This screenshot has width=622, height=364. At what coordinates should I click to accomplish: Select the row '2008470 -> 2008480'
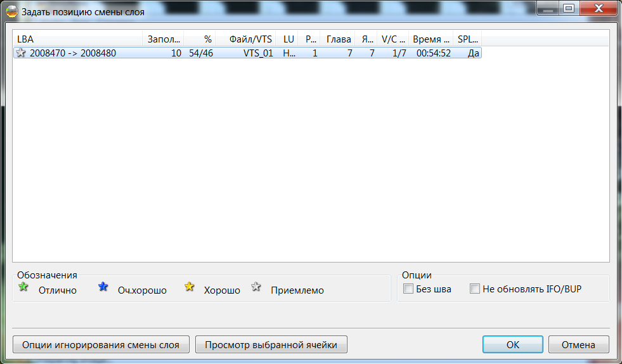click(x=247, y=53)
